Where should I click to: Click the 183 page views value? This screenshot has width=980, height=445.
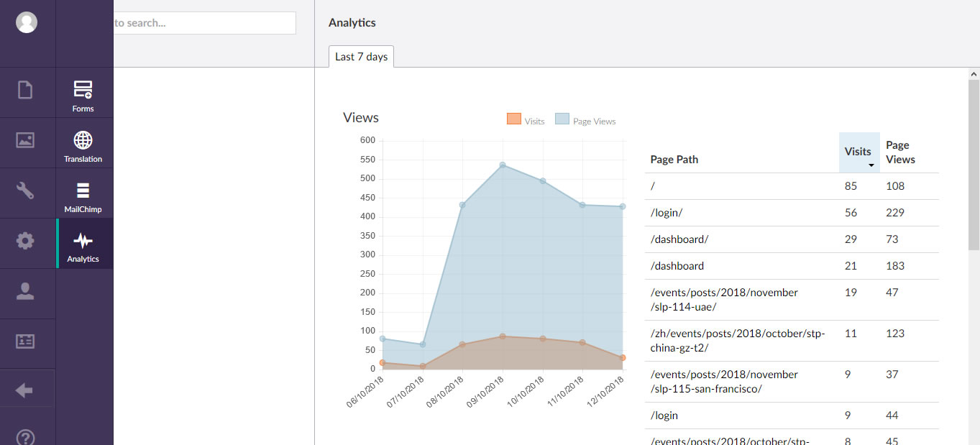pyautogui.click(x=895, y=266)
